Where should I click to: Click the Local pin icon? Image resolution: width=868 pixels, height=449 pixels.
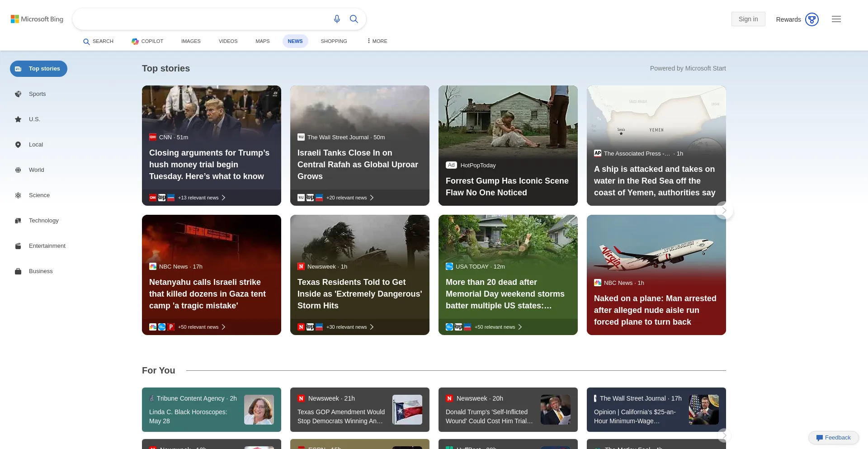click(18, 145)
